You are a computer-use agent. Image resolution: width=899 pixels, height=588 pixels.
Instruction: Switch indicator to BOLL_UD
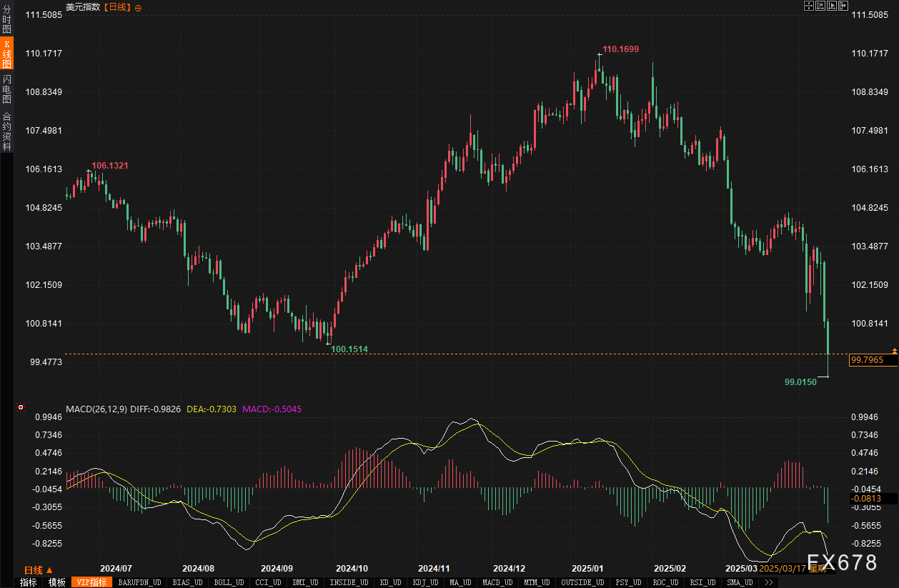[228, 582]
